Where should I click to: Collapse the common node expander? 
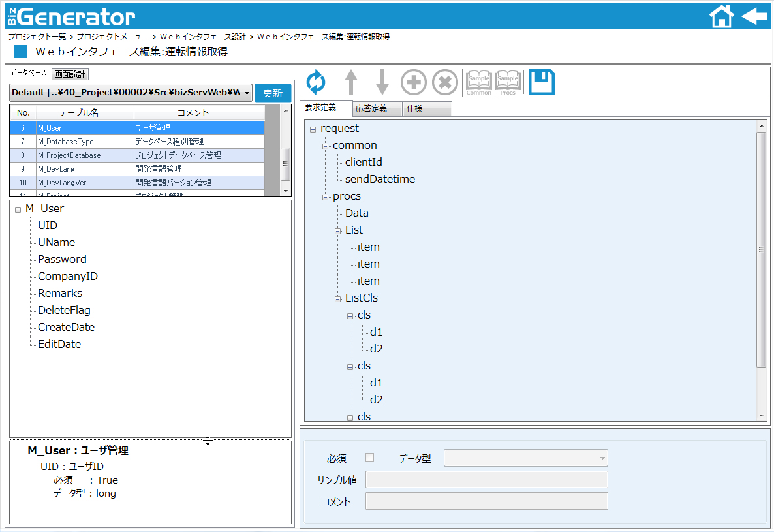click(x=325, y=147)
